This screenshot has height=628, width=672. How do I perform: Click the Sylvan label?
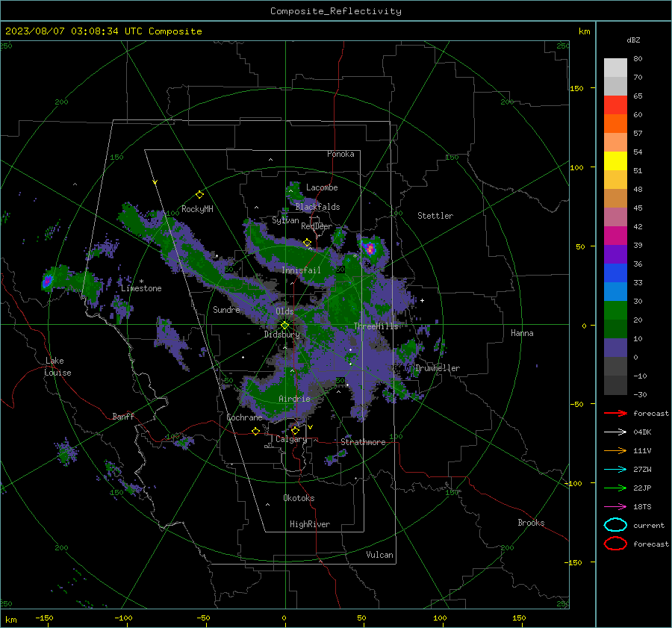click(285, 220)
